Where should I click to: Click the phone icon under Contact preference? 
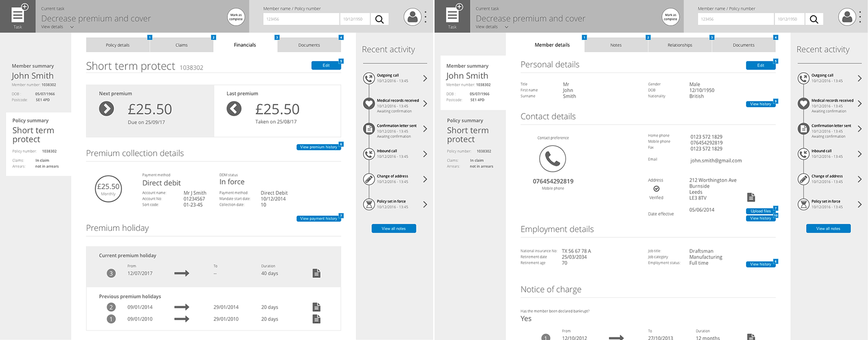click(x=552, y=159)
